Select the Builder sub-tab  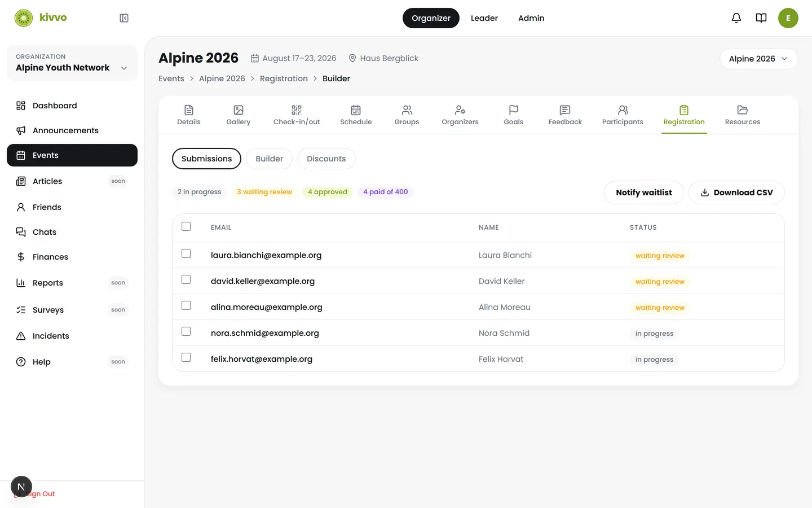point(269,159)
